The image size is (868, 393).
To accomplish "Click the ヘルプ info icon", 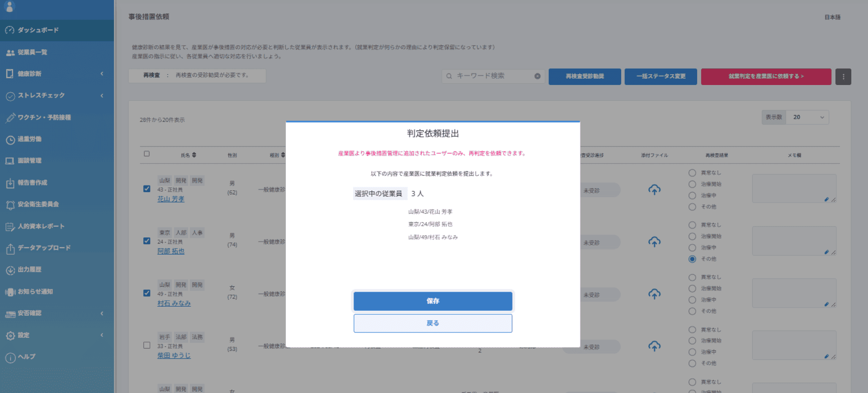I will (x=10, y=357).
